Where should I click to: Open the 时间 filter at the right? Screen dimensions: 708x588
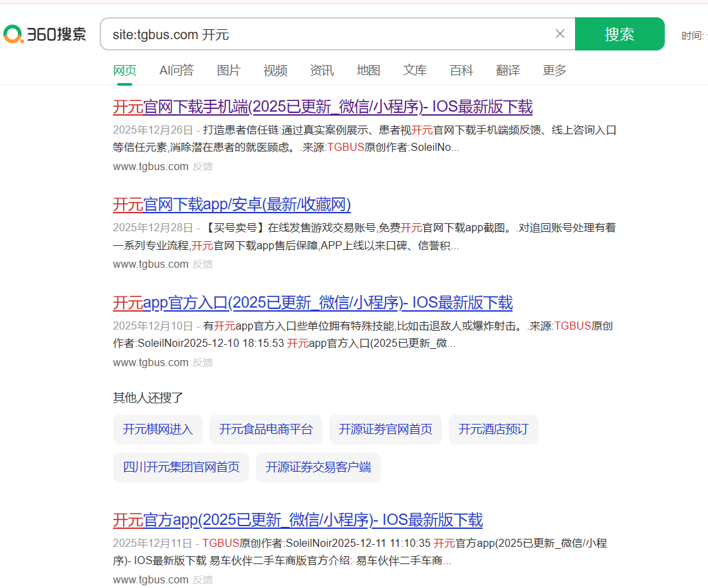tap(694, 36)
